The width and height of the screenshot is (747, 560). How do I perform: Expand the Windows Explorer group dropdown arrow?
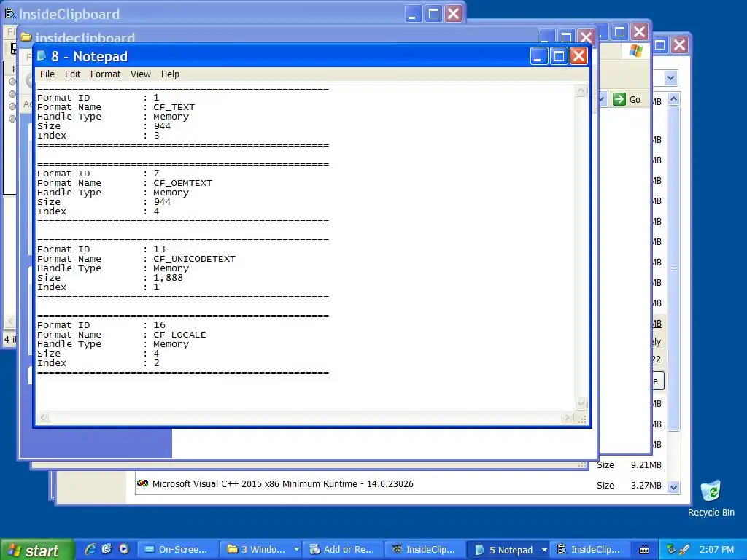(296, 550)
